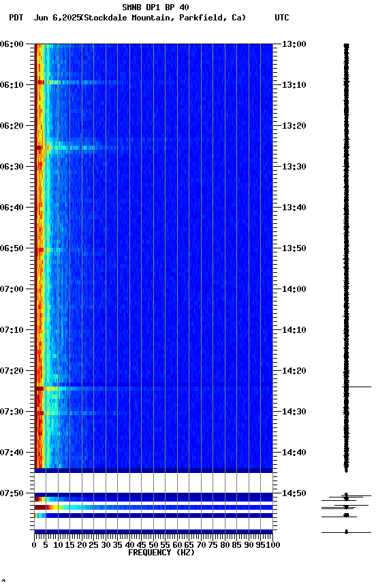Click the "Stockdale Mountain, Parkfield, Ca" location text

pos(164,18)
